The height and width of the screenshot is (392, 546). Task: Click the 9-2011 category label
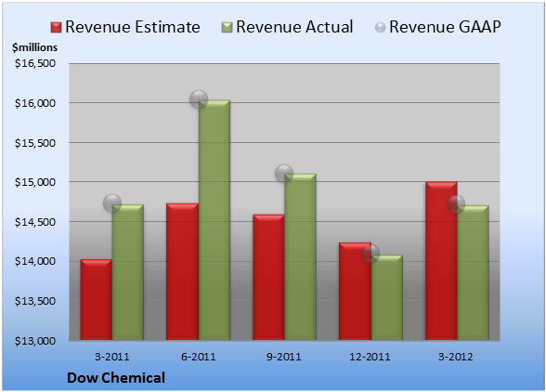pos(284,357)
